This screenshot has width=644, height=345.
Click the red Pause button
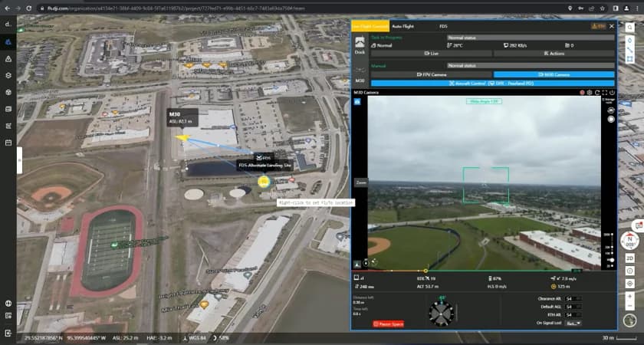point(388,324)
